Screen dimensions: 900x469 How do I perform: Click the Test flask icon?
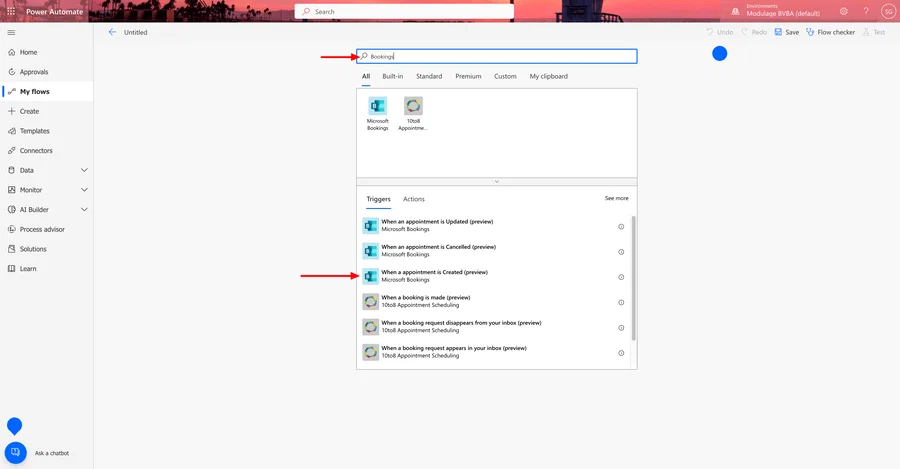866,32
